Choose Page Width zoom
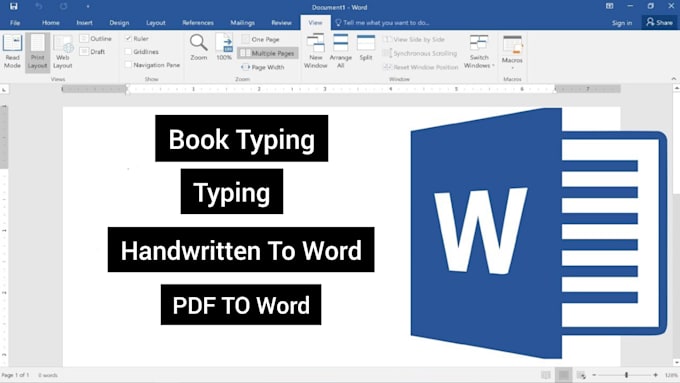Viewport: 680px width, 383px height. pos(263,67)
